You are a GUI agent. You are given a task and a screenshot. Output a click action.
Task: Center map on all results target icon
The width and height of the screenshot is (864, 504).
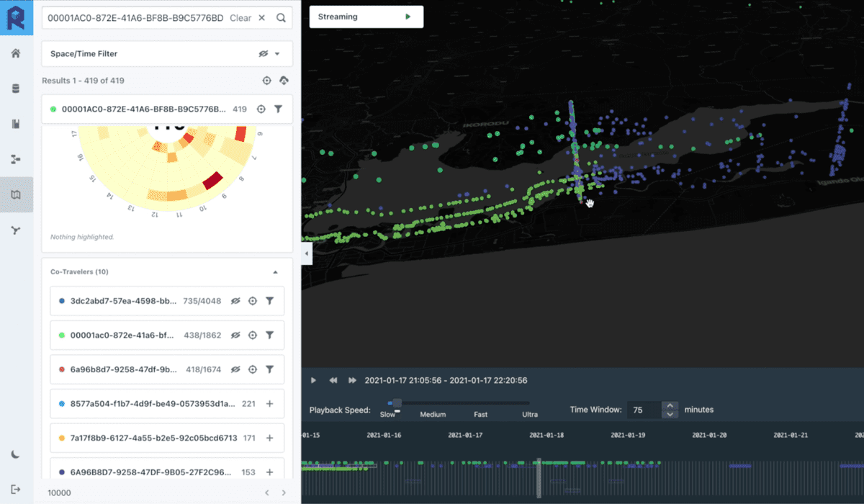[x=266, y=81]
